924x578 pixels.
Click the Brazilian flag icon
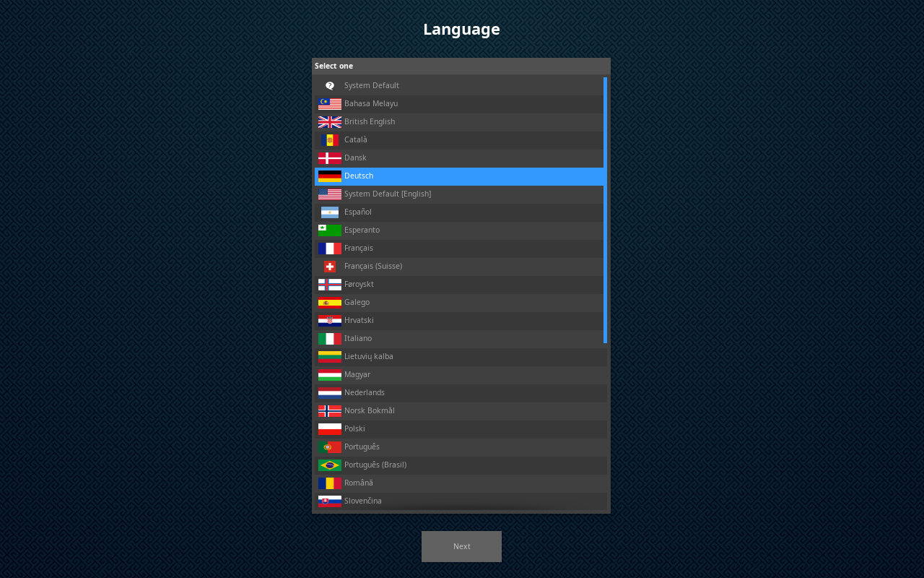point(330,465)
